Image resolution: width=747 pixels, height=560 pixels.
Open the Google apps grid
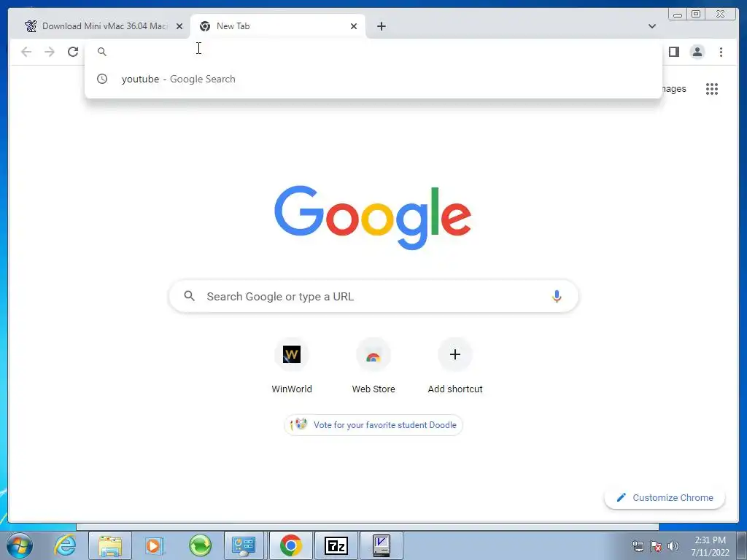pyautogui.click(x=712, y=88)
